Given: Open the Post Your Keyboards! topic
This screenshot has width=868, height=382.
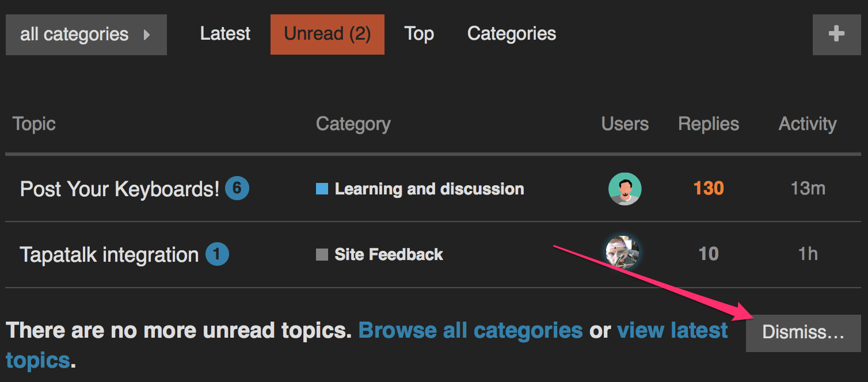Looking at the screenshot, I should click(x=120, y=189).
